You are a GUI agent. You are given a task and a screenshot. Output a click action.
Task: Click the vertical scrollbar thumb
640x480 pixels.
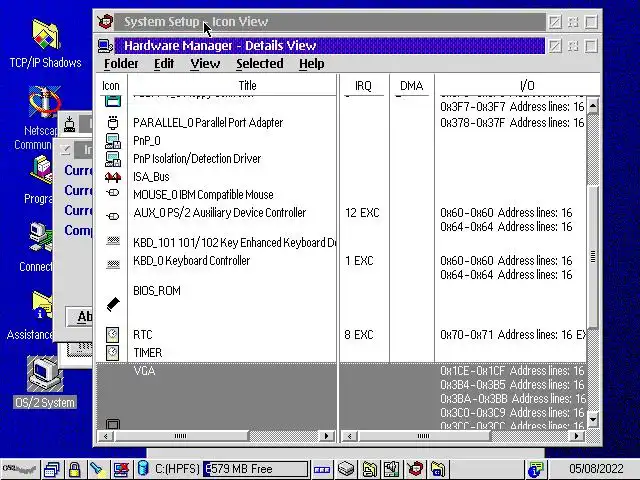pos(593,256)
